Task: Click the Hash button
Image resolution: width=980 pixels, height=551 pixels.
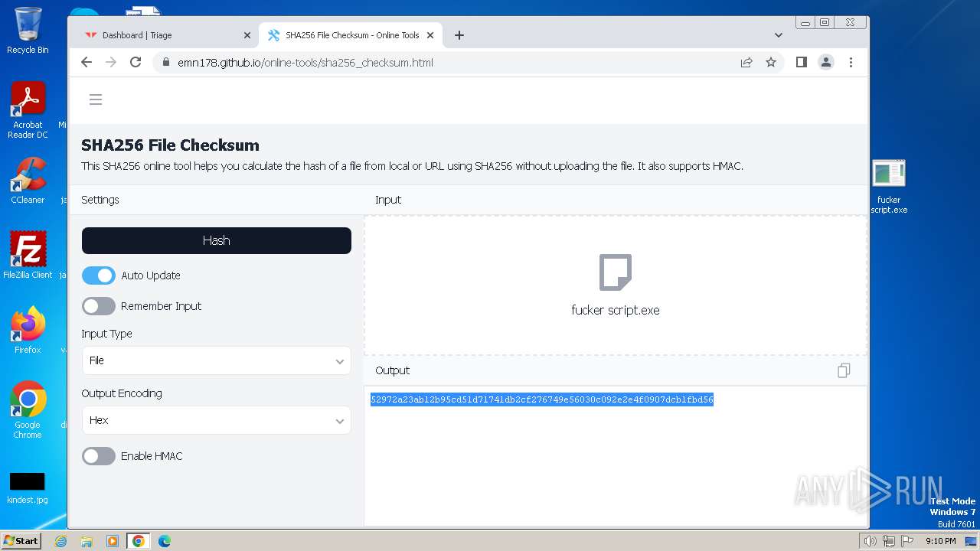Action: click(217, 240)
